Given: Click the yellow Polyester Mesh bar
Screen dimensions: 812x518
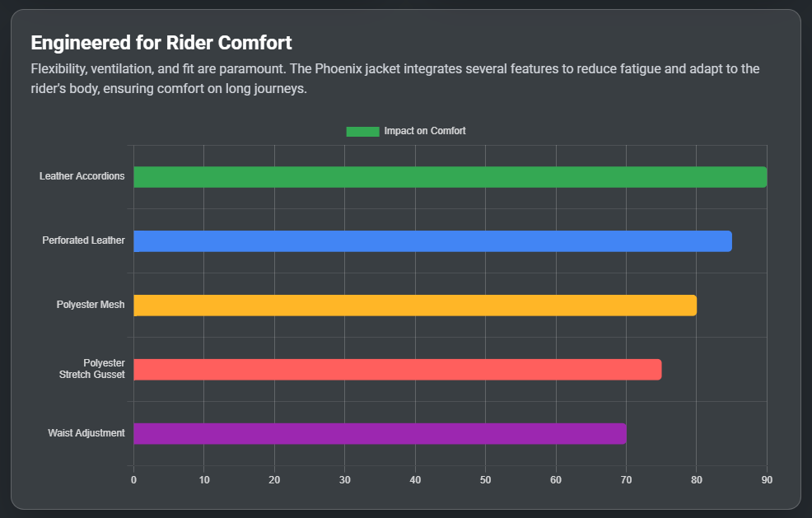Looking at the screenshot, I should pos(414,306).
